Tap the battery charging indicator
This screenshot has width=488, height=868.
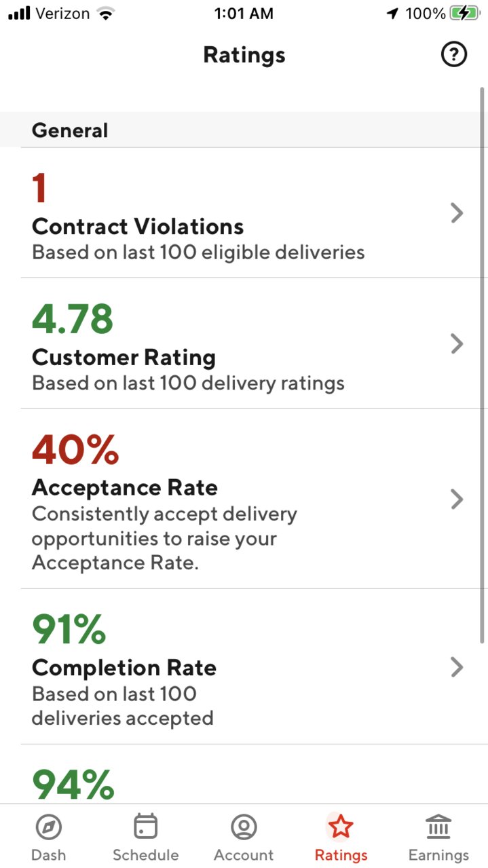(465, 14)
